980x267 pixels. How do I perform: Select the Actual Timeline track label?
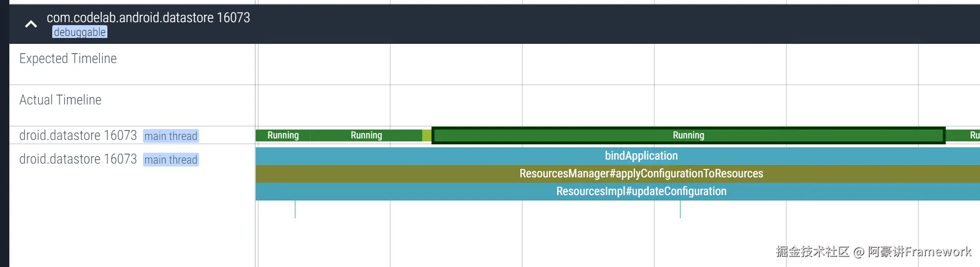60,100
